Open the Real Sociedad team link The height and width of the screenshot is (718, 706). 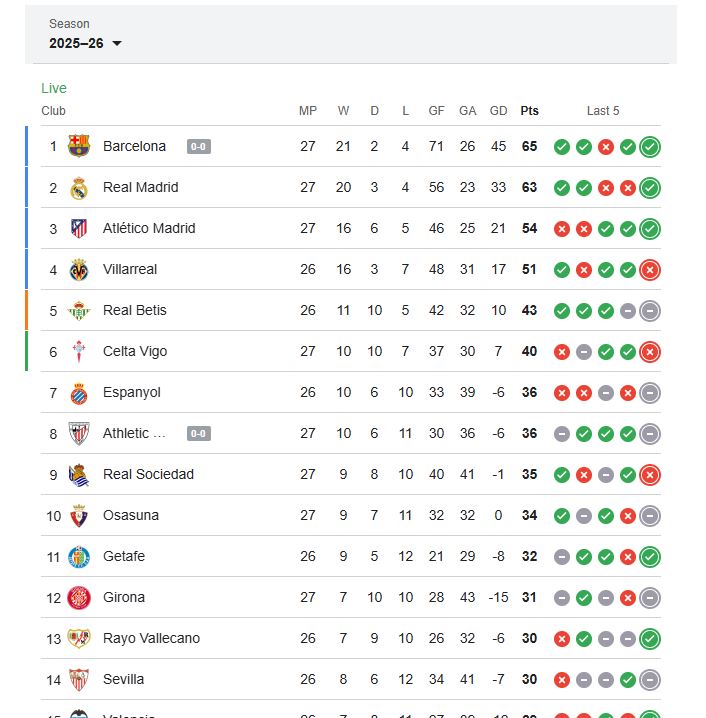(x=148, y=474)
